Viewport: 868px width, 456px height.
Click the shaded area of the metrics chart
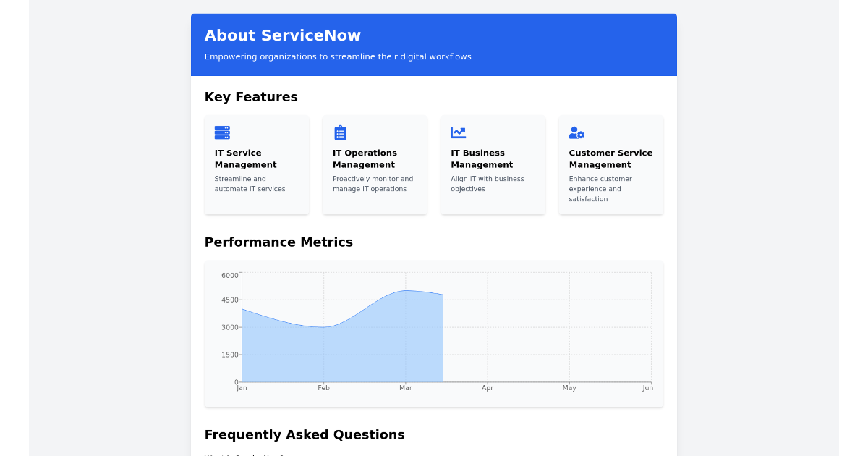[340, 340]
